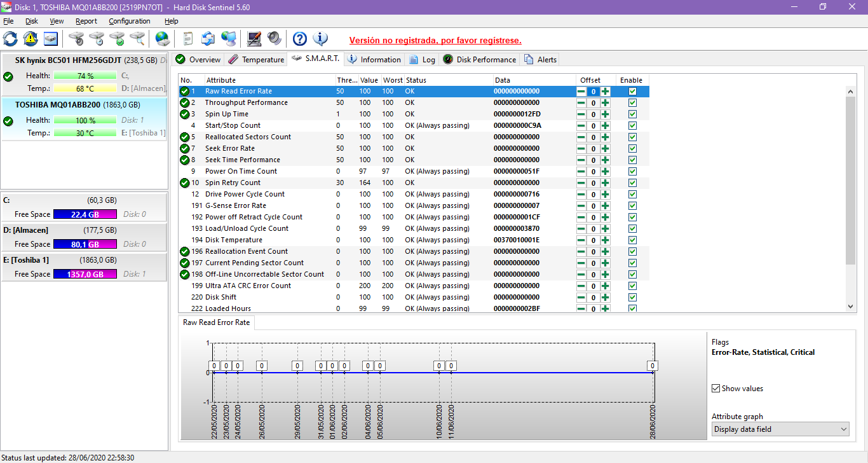Click green status icon of TOSHIBA disk

(x=8, y=121)
